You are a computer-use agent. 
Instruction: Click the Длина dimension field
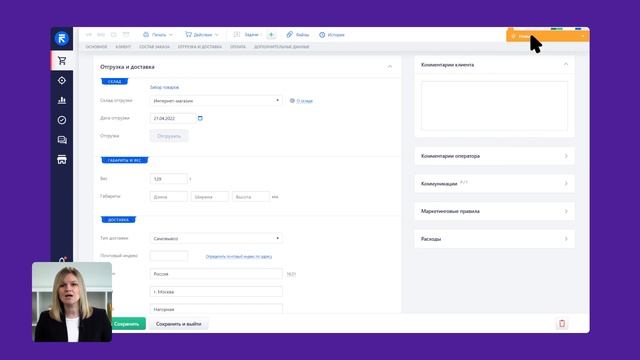tap(169, 197)
